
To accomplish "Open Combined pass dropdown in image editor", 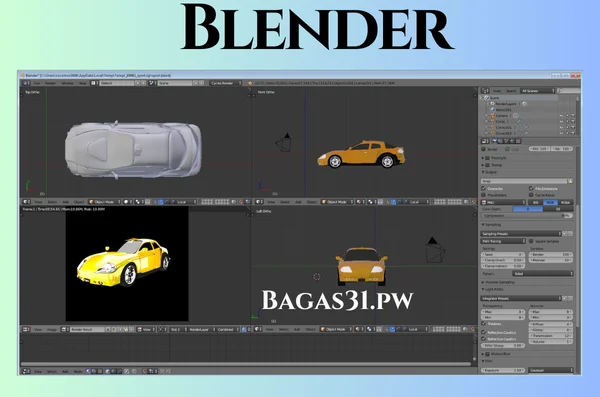I will (x=228, y=329).
